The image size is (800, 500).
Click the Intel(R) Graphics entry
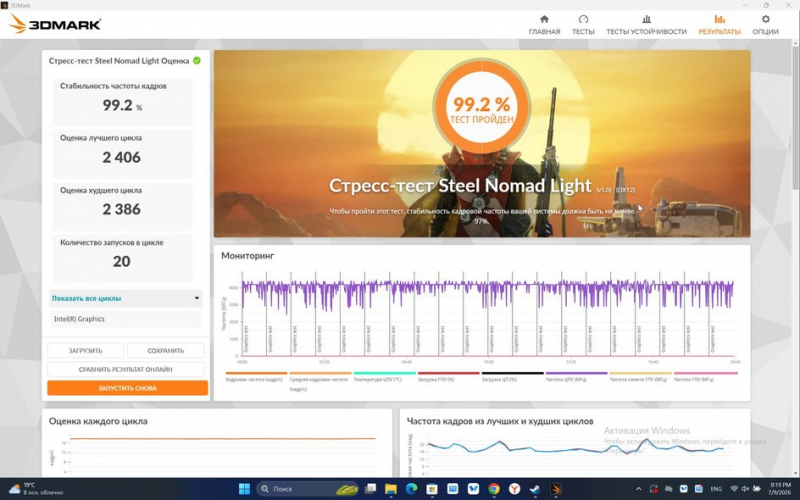pos(126,319)
